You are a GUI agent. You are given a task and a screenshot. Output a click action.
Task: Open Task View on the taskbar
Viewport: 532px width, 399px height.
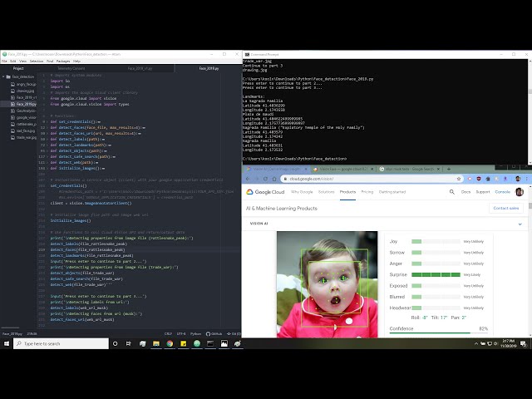coord(129,343)
